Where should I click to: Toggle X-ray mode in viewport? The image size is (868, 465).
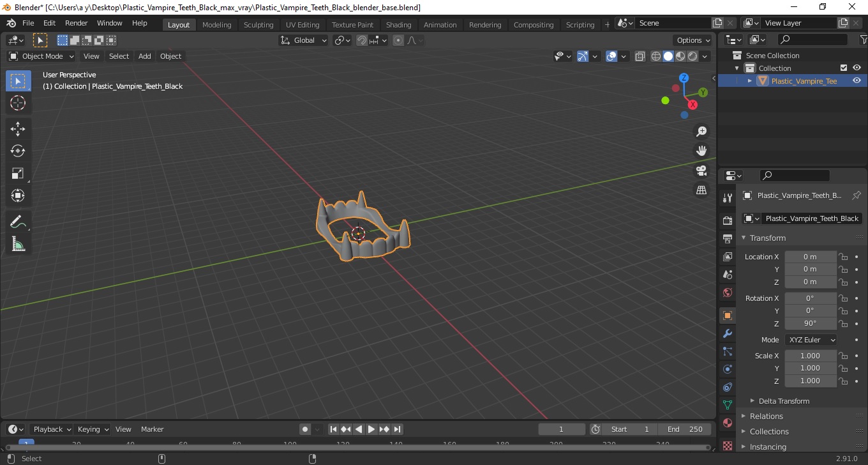coord(640,56)
